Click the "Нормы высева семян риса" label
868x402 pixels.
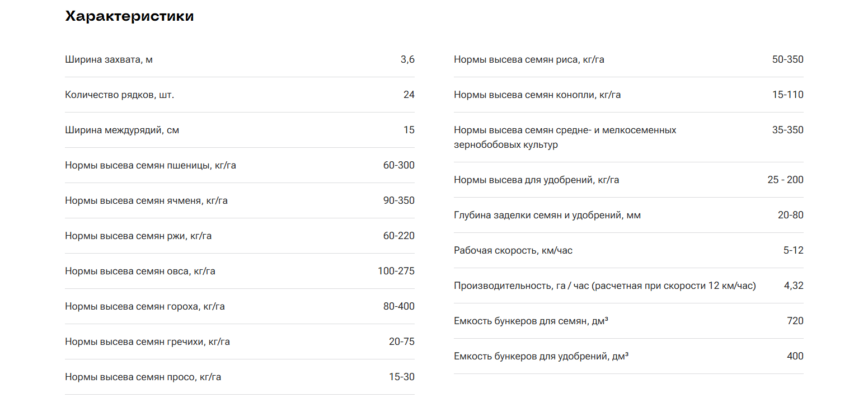click(x=529, y=59)
